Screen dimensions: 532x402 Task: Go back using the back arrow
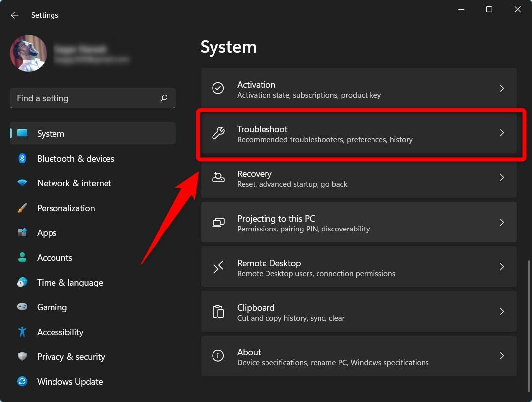(x=14, y=15)
